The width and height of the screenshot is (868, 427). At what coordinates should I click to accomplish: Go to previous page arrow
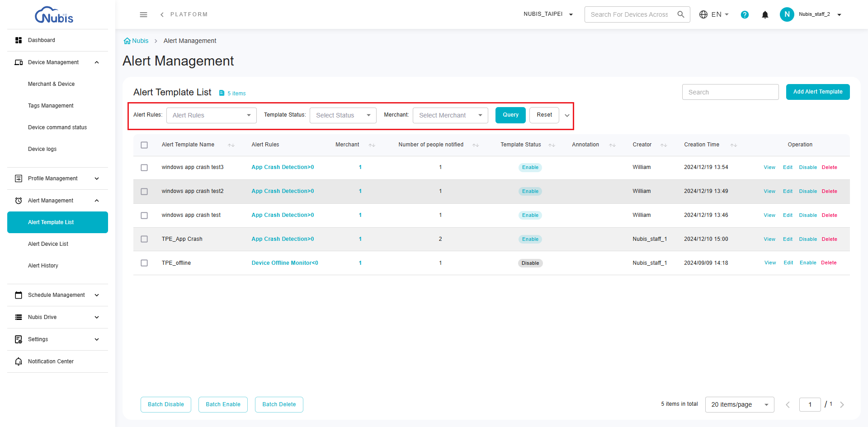click(788, 404)
